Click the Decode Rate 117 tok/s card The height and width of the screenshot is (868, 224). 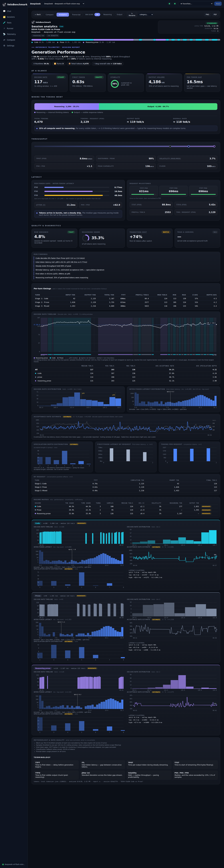coord(49,83)
